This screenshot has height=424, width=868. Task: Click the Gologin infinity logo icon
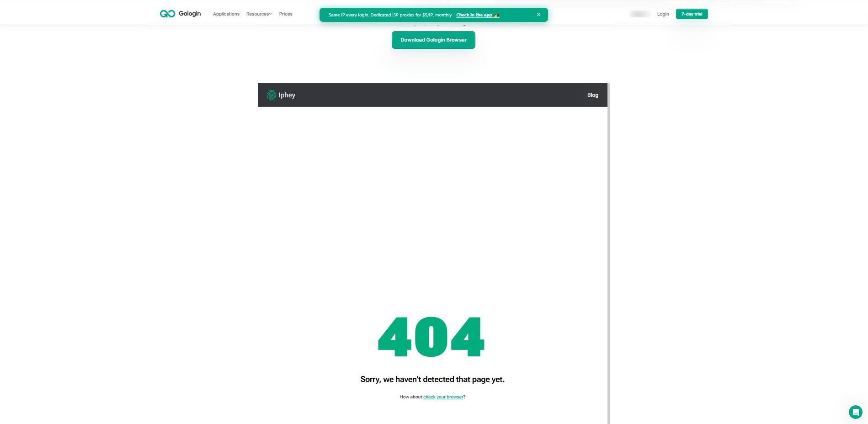[x=167, y=14]
